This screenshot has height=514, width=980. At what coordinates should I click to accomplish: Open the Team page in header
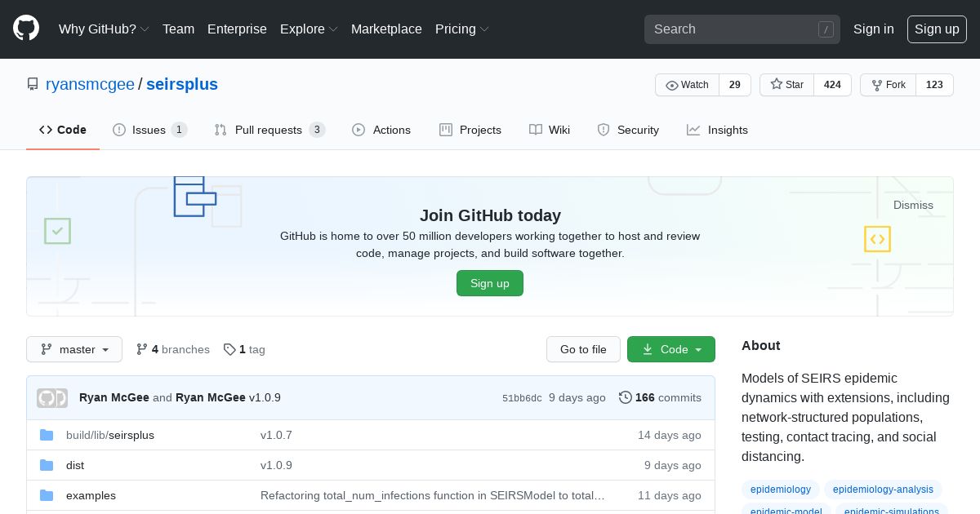178,29
